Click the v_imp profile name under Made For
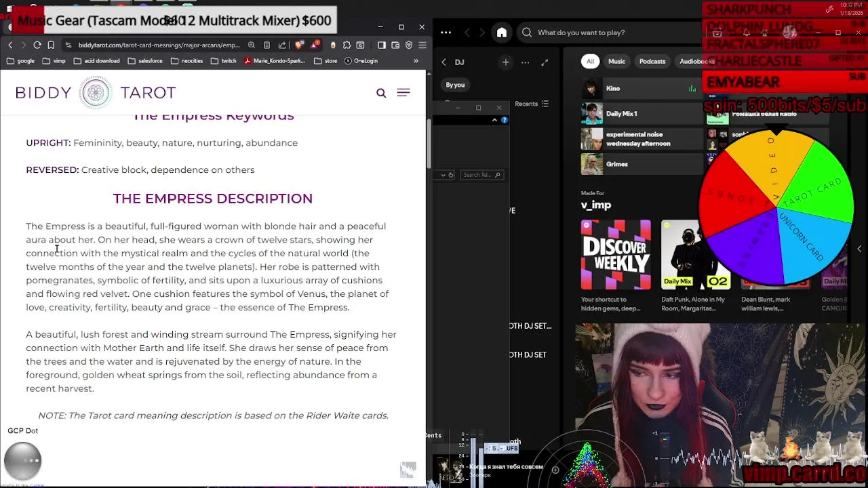 pos(596,205)
